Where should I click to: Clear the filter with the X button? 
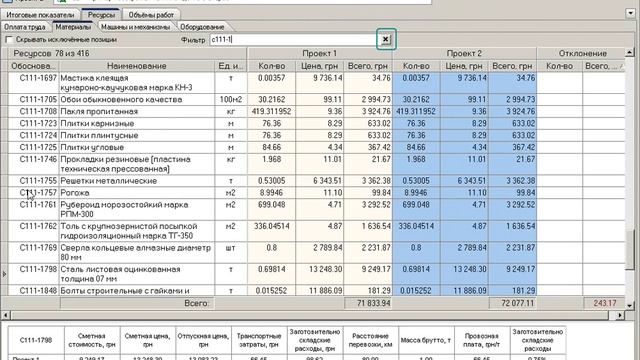point(385,39)
